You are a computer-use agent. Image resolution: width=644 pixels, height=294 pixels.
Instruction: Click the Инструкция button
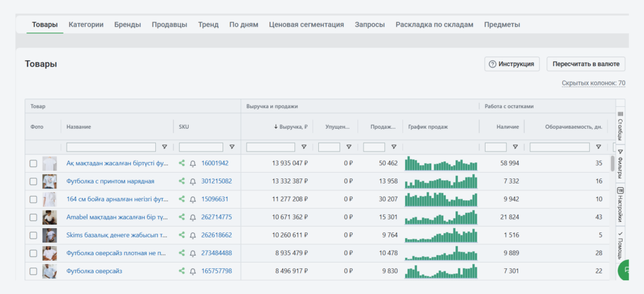512,64
